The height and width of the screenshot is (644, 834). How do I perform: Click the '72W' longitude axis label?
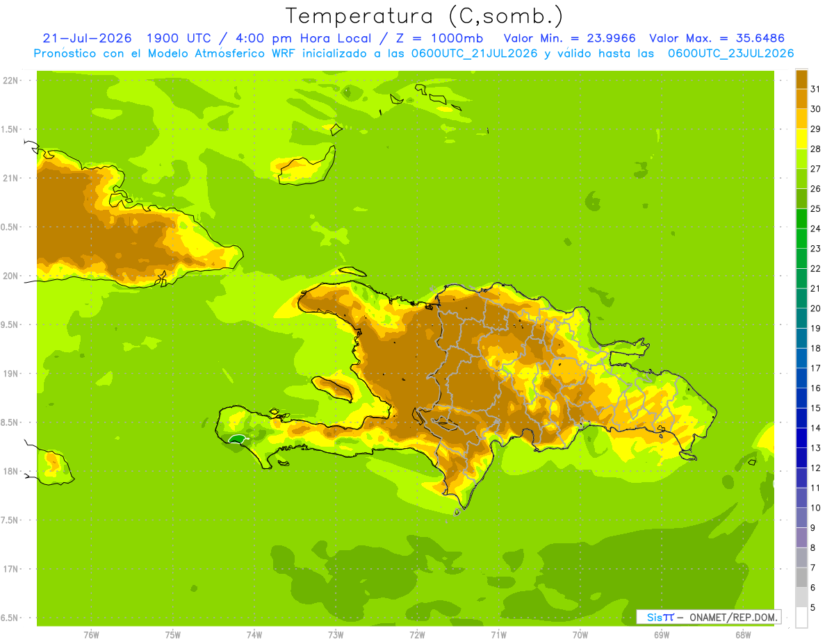click(417, 634)
